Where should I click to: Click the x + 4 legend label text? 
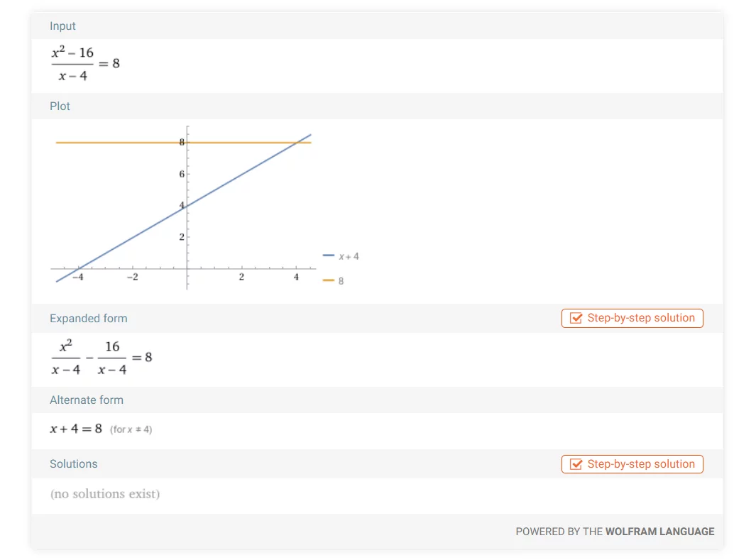pos(349,256)
